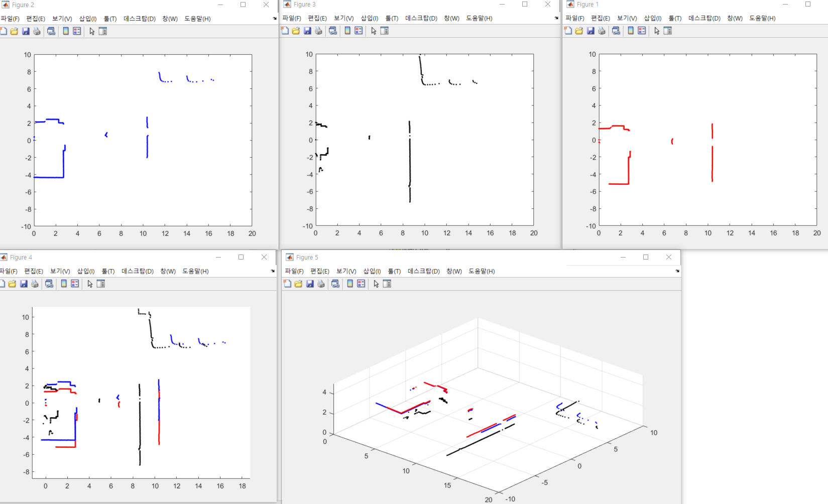The height and width of the screenshot is (504, 828).
Task: Insert a legend in Figure 3
Action: [358, 31]
